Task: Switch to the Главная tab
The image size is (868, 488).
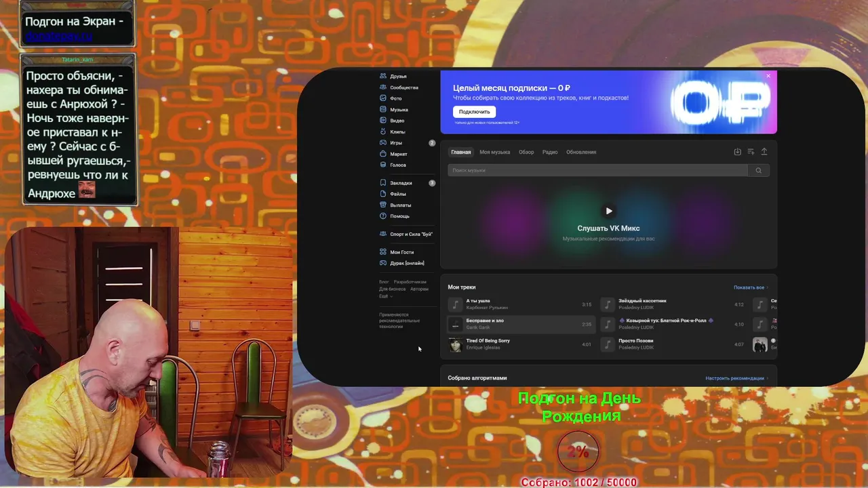Action: pyautogui.click(x=461, y=152)
